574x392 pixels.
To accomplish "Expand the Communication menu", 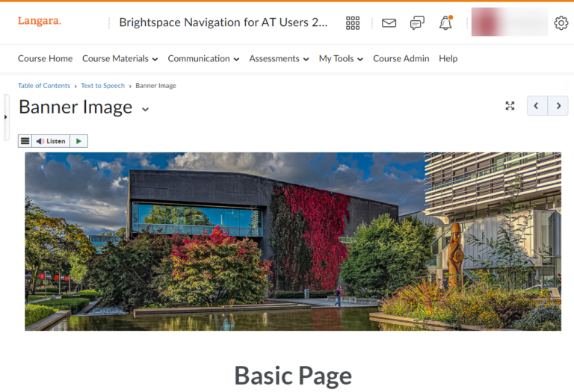I will 203,58.
